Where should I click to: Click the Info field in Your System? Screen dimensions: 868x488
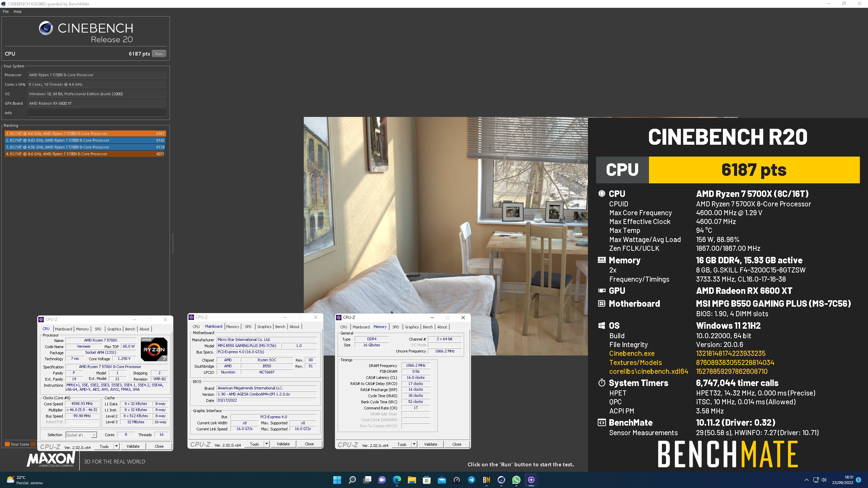tap(97, 113)
